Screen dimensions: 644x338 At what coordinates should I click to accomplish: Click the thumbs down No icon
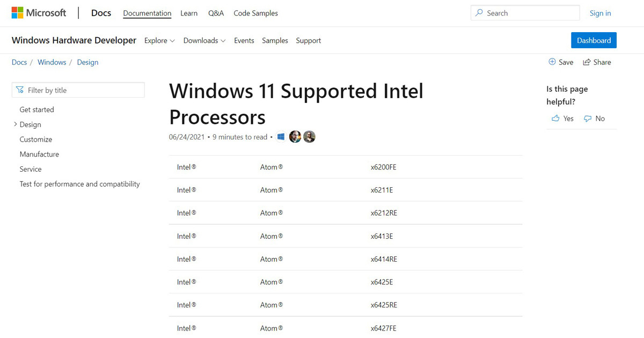(x=588, y=119)
